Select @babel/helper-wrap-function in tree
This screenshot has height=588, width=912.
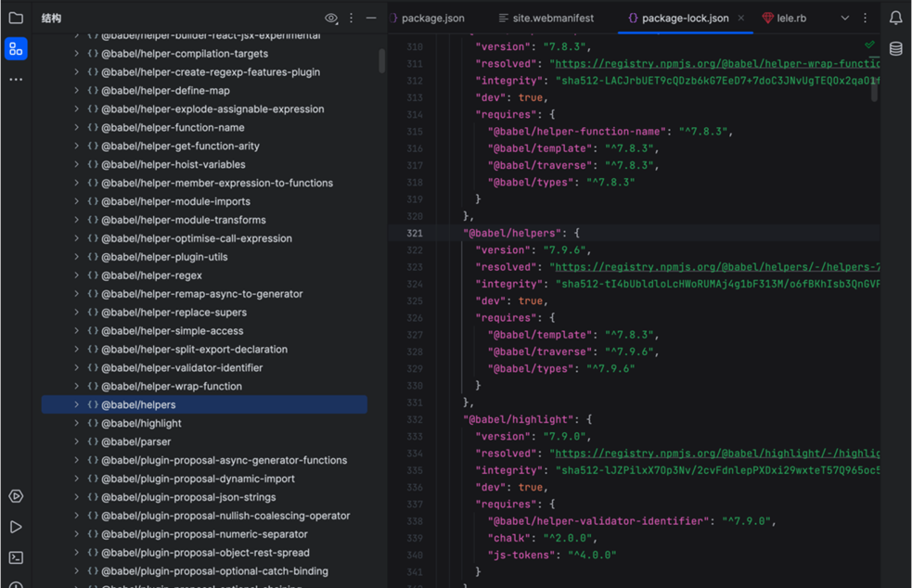(x=172, y=386)
